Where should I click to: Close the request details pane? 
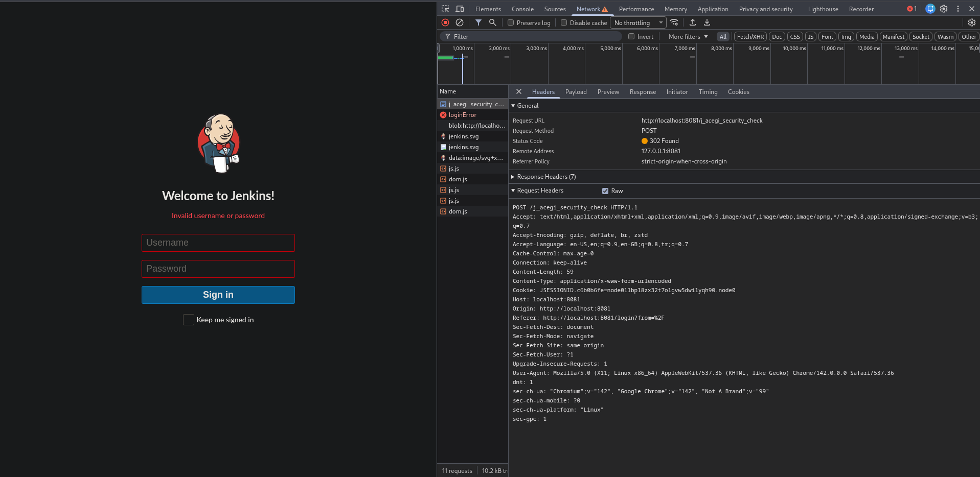pos(519,91)
